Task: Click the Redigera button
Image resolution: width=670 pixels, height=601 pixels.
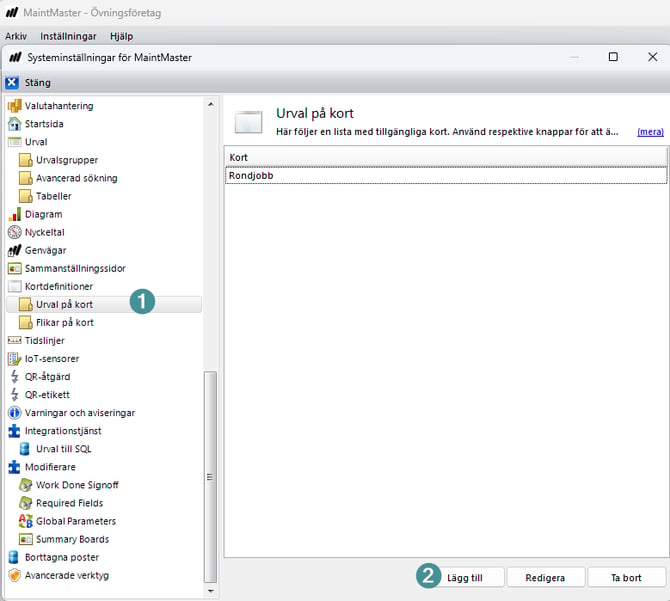Action: (545, 578)
